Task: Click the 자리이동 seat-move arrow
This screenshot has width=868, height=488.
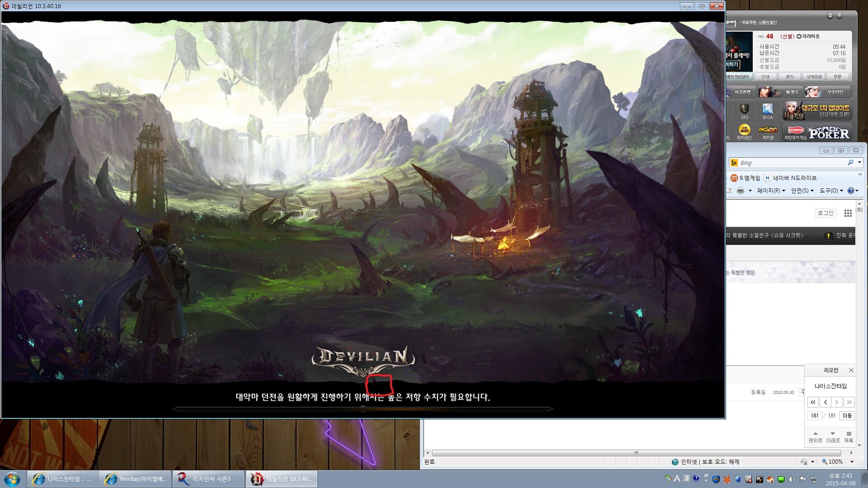Action: pyautogui.click(x=799, y=36)
